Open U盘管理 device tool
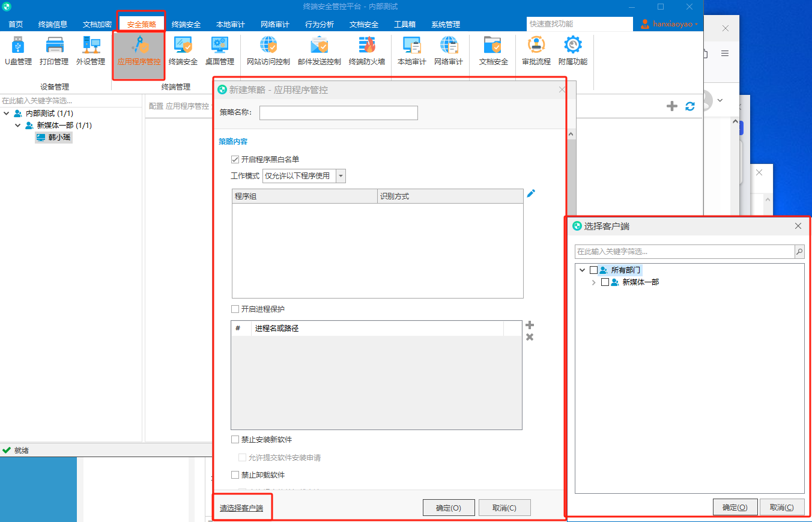This screenshot has width=812, height=522. coord(18,51)
